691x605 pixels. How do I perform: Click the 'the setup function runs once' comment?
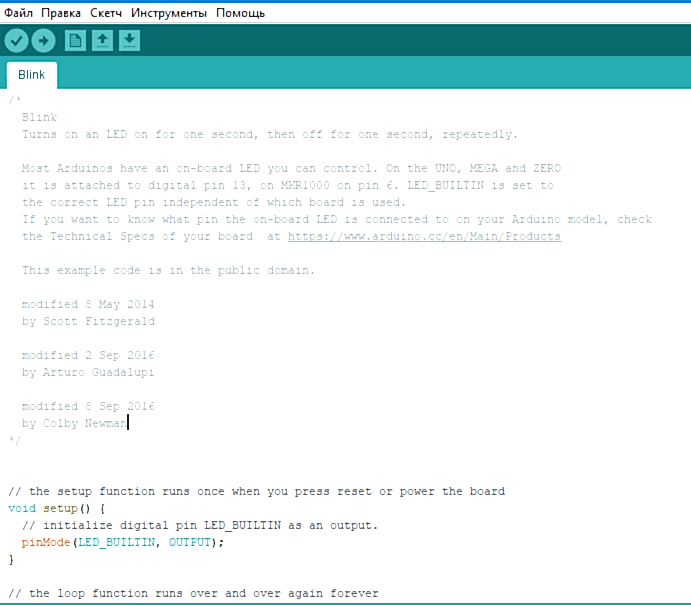(x=256, y=491)
